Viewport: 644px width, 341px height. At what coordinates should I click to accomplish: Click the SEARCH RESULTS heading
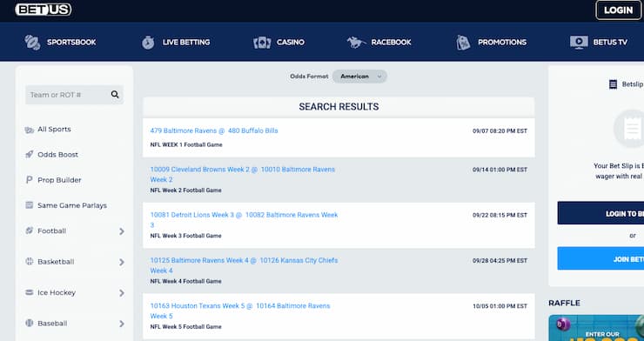tap(339, 107)
